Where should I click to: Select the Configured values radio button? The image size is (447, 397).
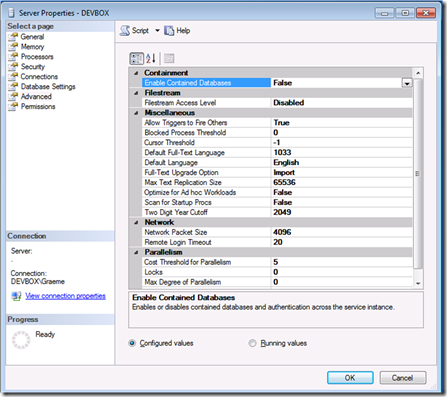tap(132, 343)
